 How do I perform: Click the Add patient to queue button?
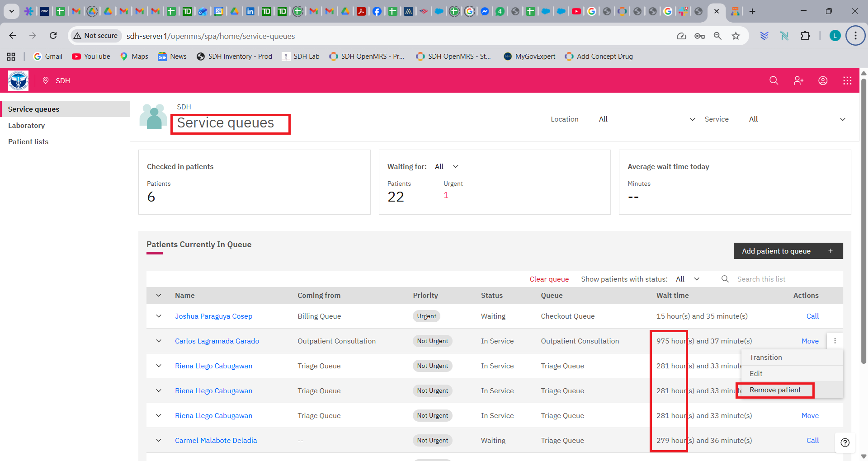pos(788,251)
